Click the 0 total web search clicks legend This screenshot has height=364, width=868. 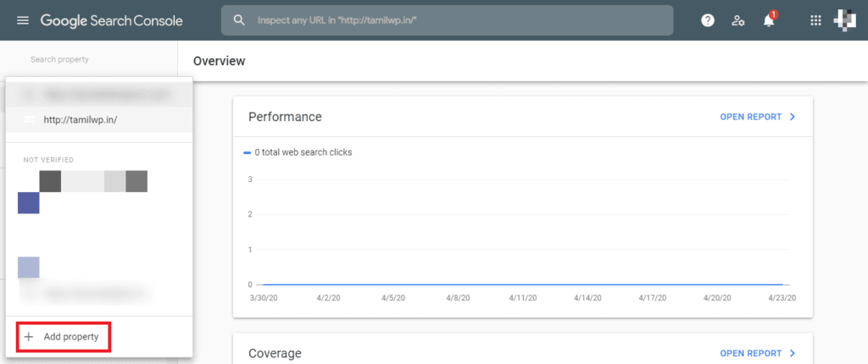(x=298, y=152)
